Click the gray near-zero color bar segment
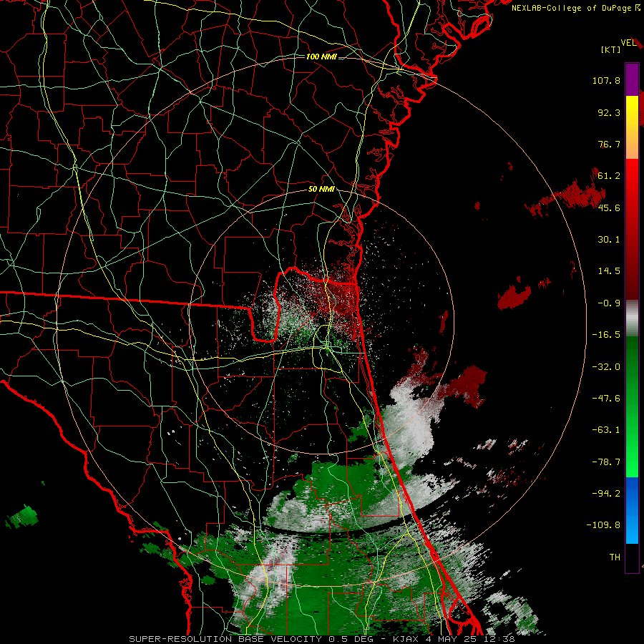644x644 pixels. coord(632,318)
